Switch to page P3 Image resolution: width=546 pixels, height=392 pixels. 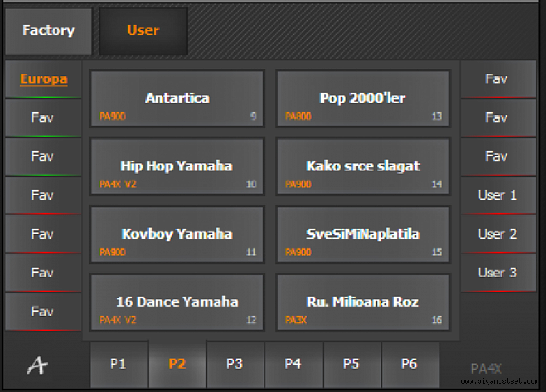[x=235, y=364]
